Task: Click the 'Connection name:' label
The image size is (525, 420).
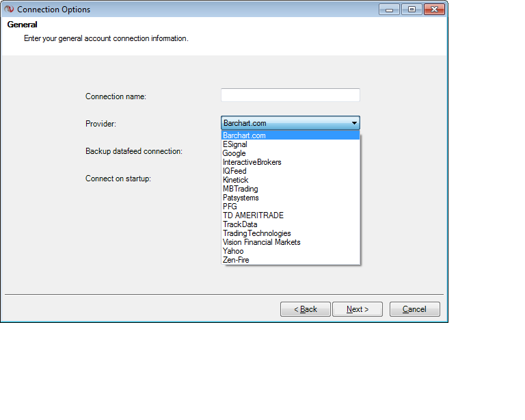Action: [116, 96]
